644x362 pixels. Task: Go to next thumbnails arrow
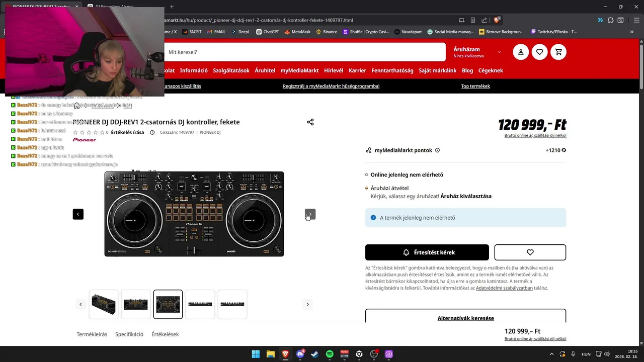pos(307,304)
